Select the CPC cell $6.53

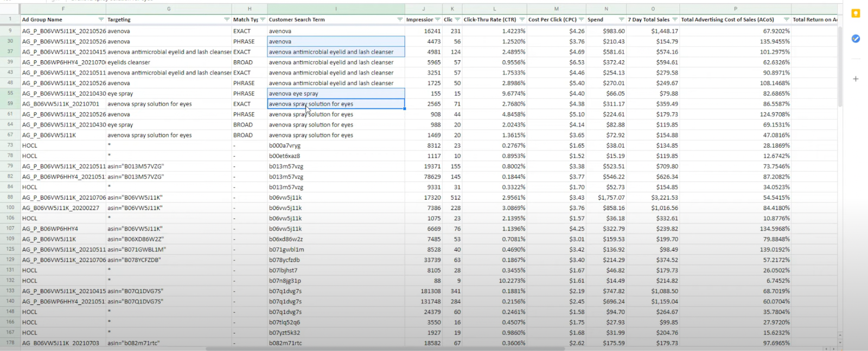pos(557,62)
